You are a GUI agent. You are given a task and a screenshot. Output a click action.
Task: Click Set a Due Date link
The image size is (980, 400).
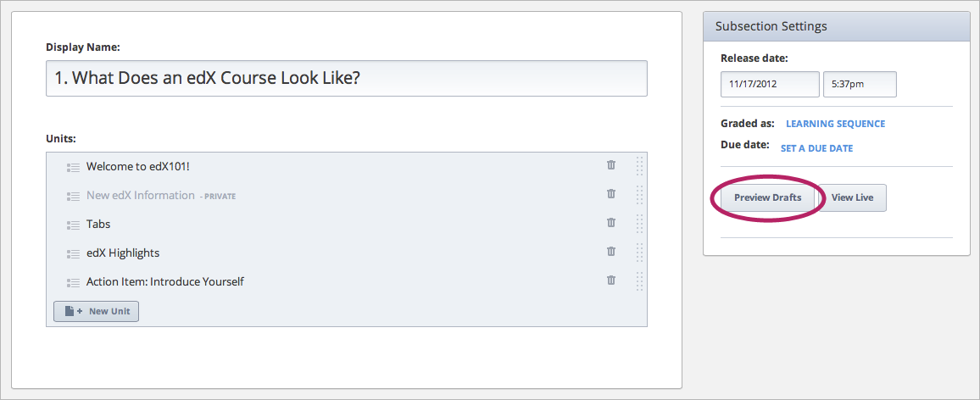click(816, 148)
